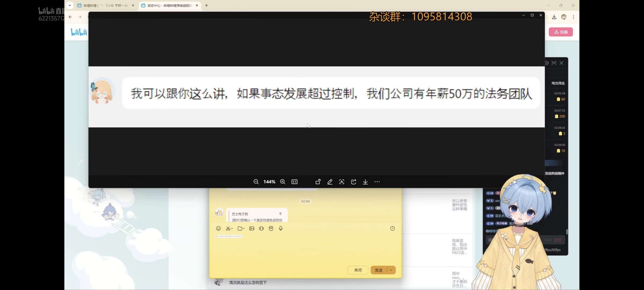Share or forward the image

(353, 182)
